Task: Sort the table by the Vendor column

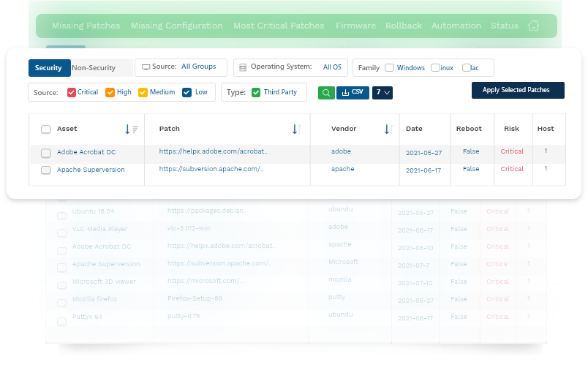Action: tap(388, 129)
